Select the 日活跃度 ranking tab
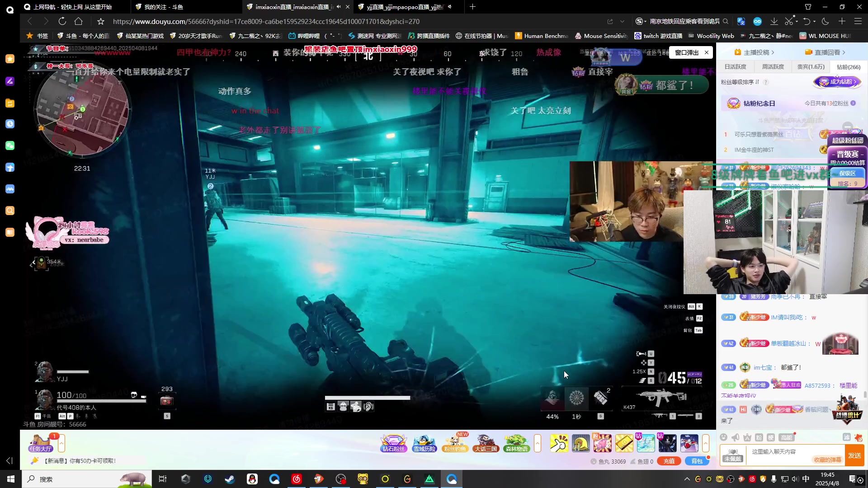Viewport: 868px width, 488px height. [735, 67]
